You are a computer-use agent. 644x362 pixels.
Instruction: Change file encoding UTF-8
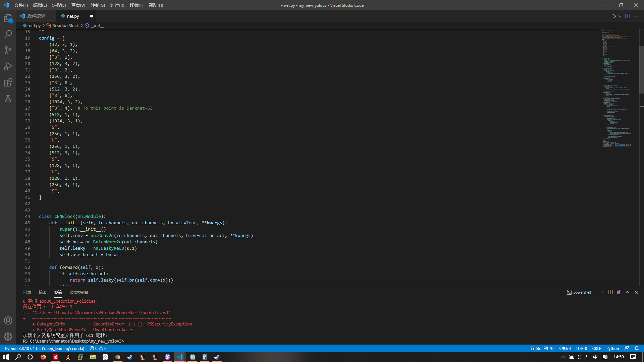582,348
